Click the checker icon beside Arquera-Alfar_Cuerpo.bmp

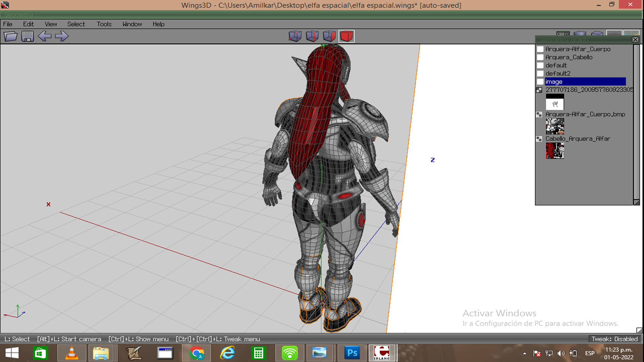click(539, 115)
